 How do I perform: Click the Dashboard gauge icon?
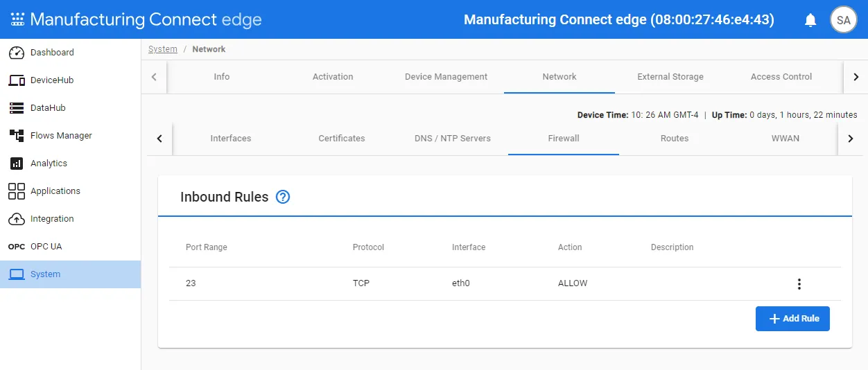17,53
